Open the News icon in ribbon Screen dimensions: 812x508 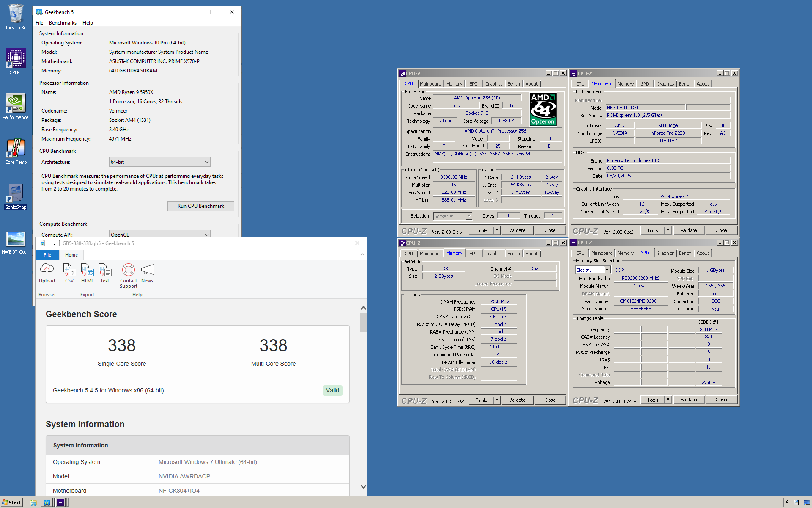click(x=147, y=273)
